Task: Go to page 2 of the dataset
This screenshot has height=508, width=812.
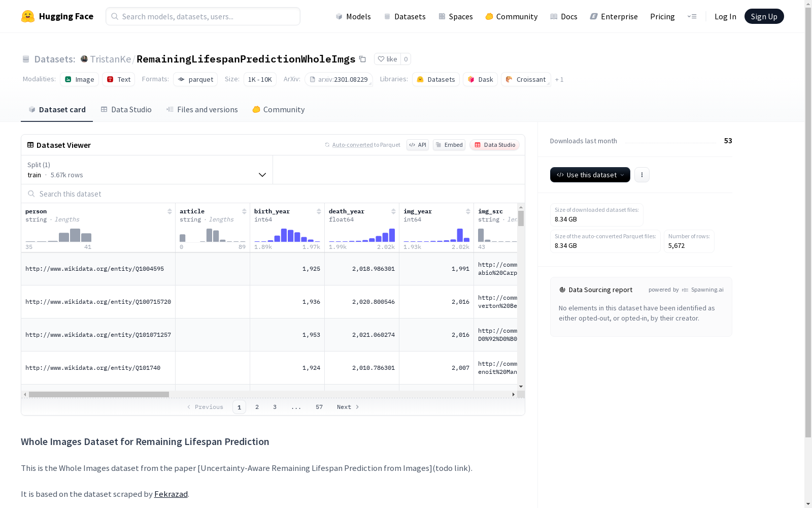Action: coord(257,407)
